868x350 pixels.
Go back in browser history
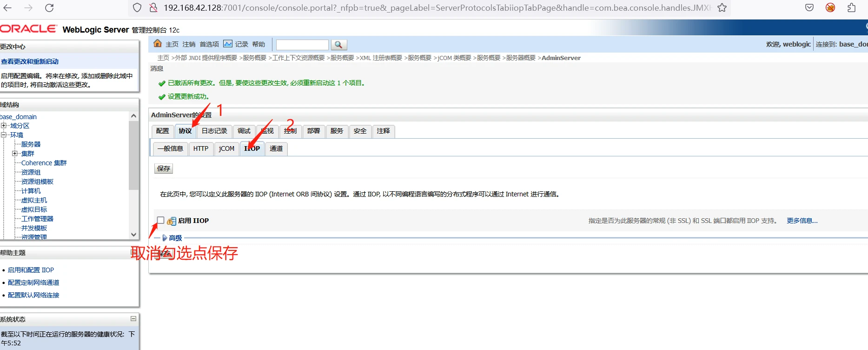pyautogui.click(x=7, y=7)
